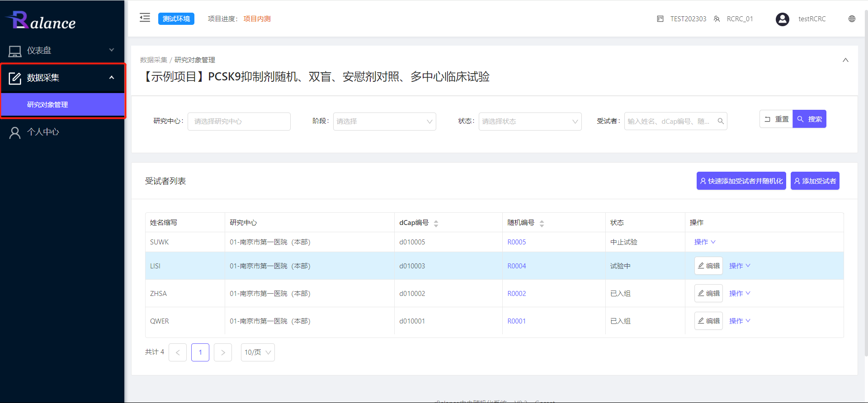
Task: Open random number R0001 link
Action: (517, 321)
